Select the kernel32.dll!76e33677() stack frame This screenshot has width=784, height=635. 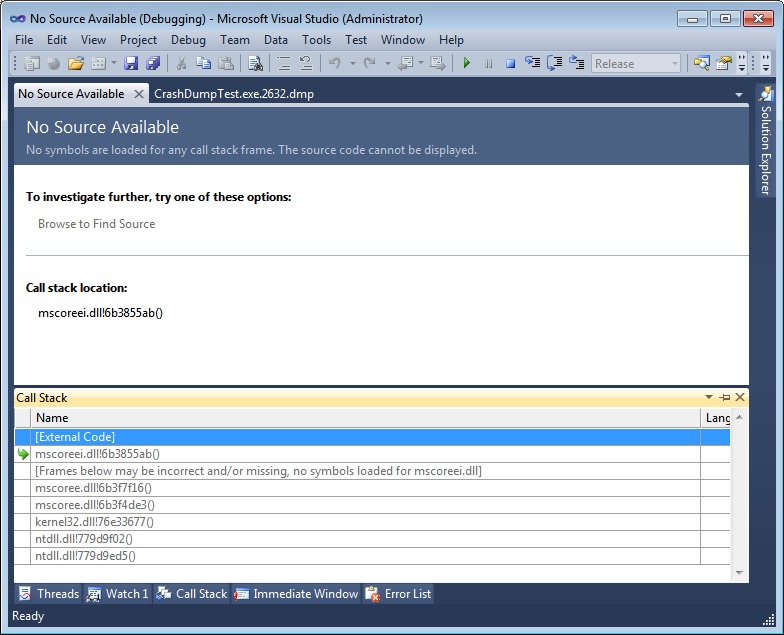372,522
